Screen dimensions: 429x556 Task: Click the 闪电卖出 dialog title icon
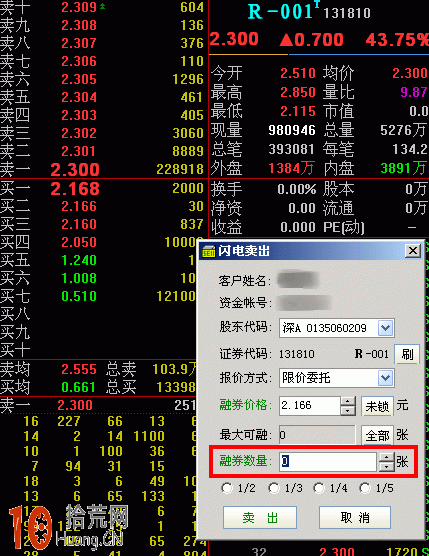pos(208,251)
